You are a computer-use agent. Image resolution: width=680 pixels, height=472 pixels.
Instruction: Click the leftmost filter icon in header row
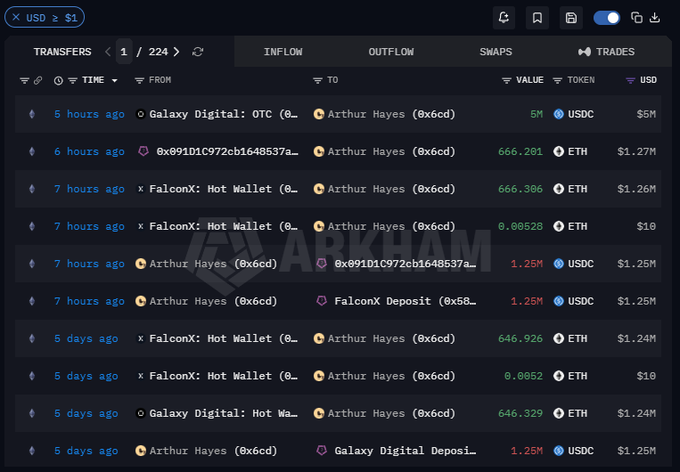24,80
